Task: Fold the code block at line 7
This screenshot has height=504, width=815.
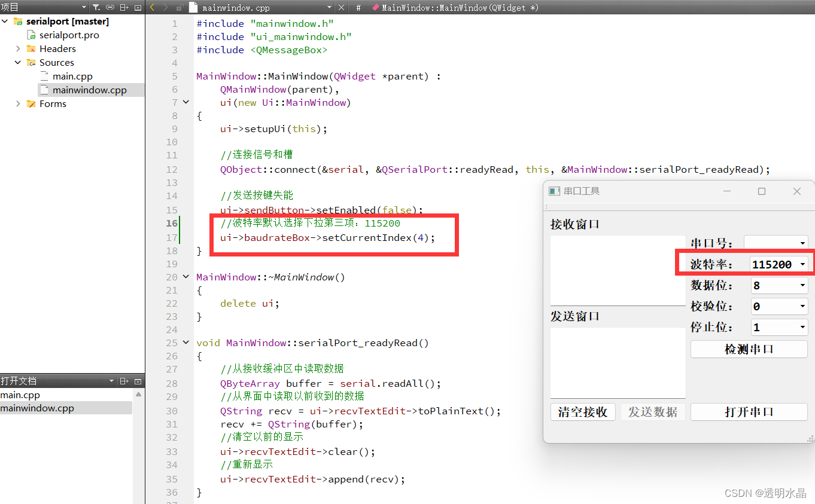Action: point(185,102)
